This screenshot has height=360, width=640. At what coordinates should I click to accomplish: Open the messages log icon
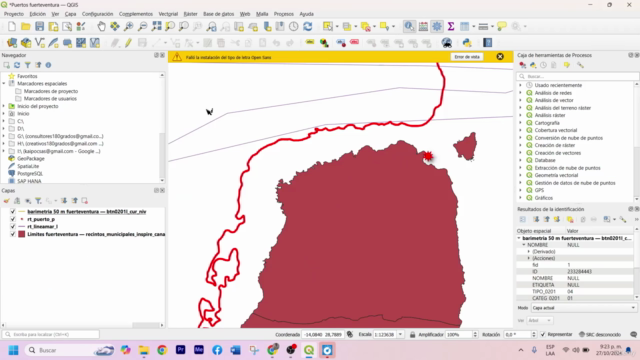coord(633,334)
